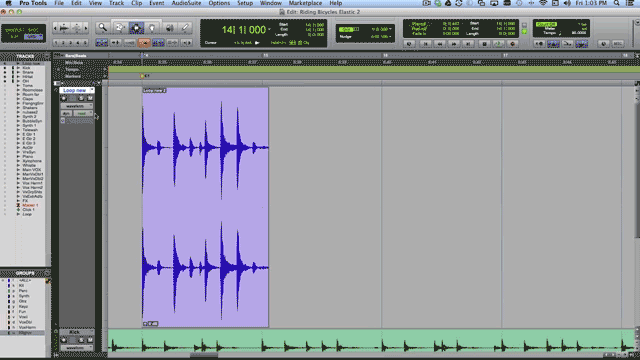Click the transport Record button
This screenshot has width=640, height=360.
513,44
